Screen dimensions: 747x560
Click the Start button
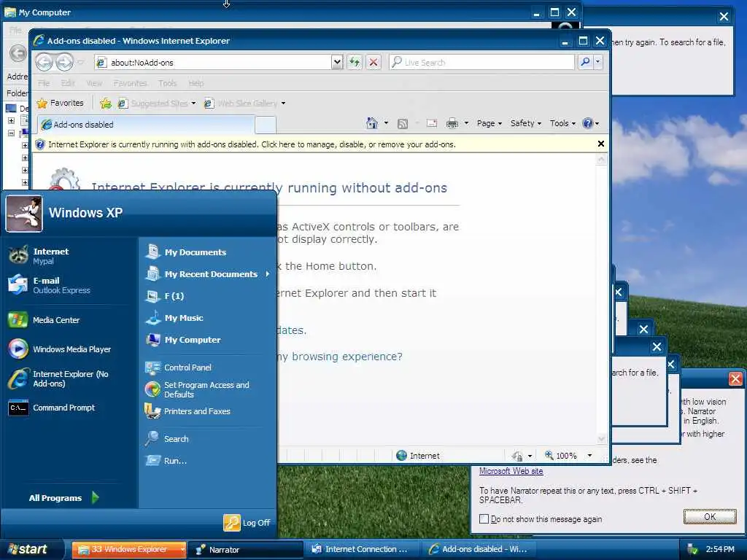(31, 549)
